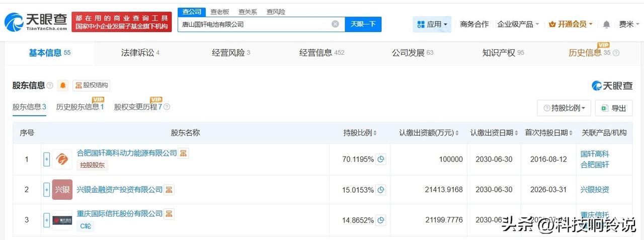Screen dimensions: 644x240
Task: Open the 经营风险 tab
Action: [x=231, y=53]
